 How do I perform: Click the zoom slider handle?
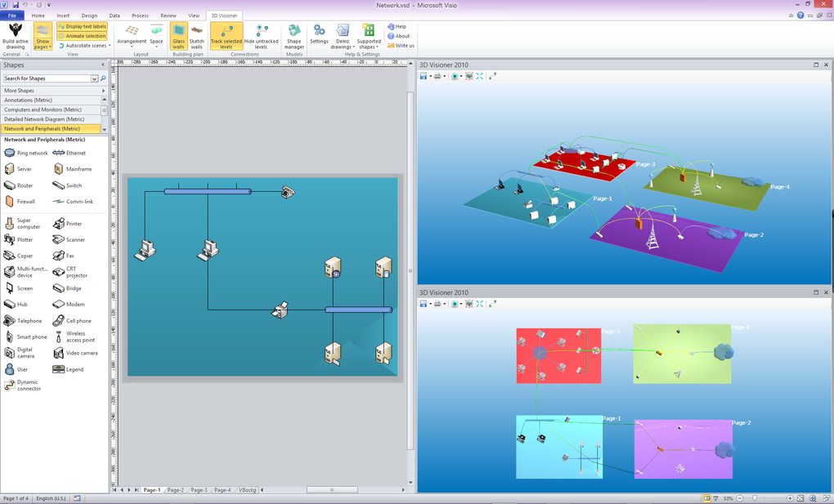click(x=754, y=498)
